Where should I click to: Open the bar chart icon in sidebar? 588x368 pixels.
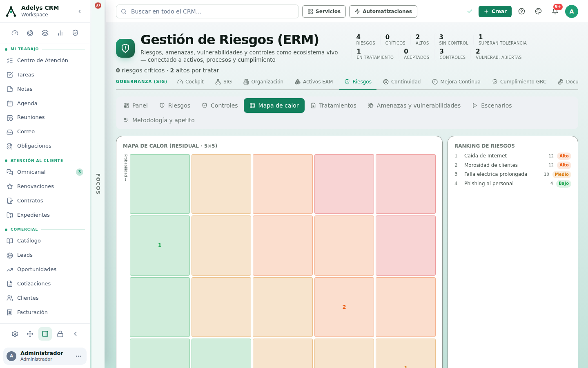(60, 33)
